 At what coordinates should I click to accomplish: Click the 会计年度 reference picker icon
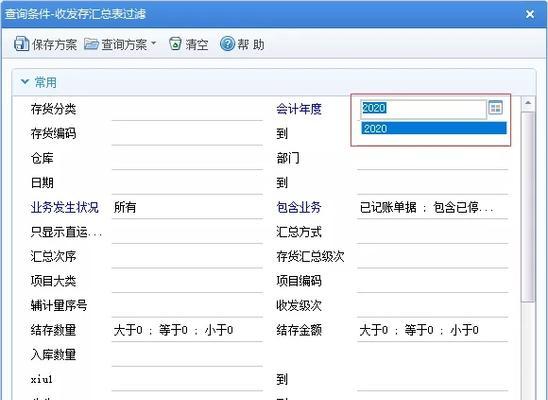coord(495,107)
